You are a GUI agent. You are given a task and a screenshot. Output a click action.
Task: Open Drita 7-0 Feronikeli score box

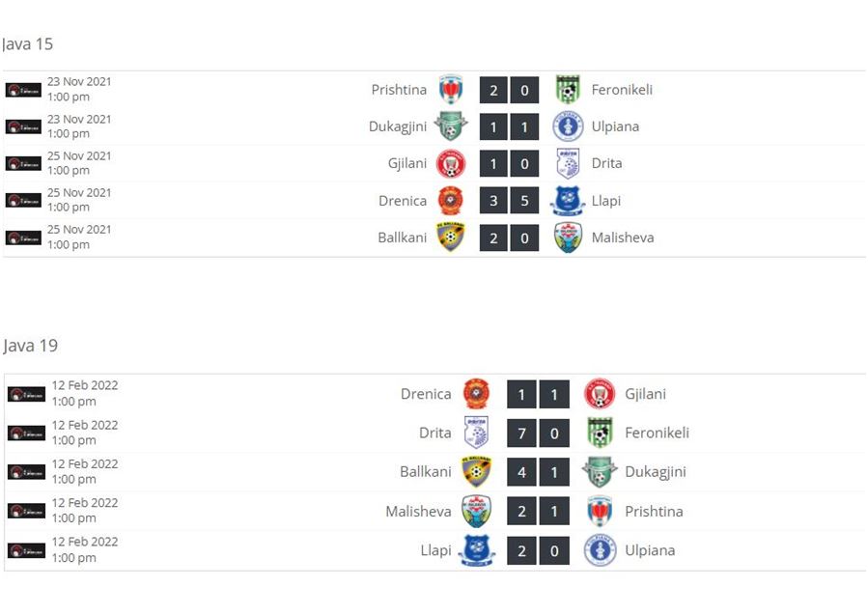[538, 433]
